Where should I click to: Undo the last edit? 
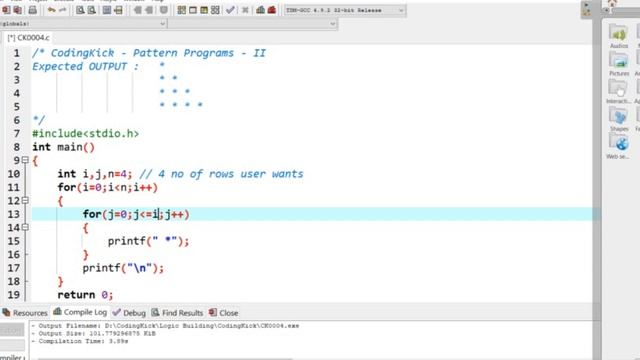[x=51, y=10]
